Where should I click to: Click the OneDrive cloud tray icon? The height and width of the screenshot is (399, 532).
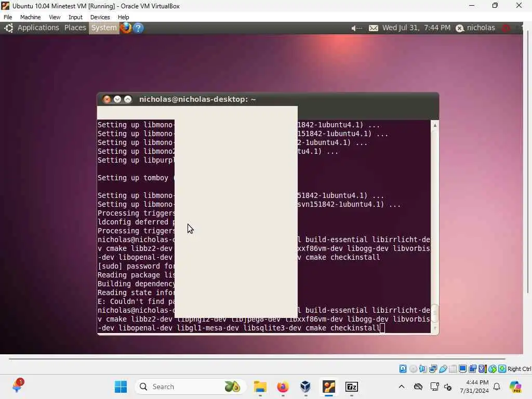coord(418,387)
